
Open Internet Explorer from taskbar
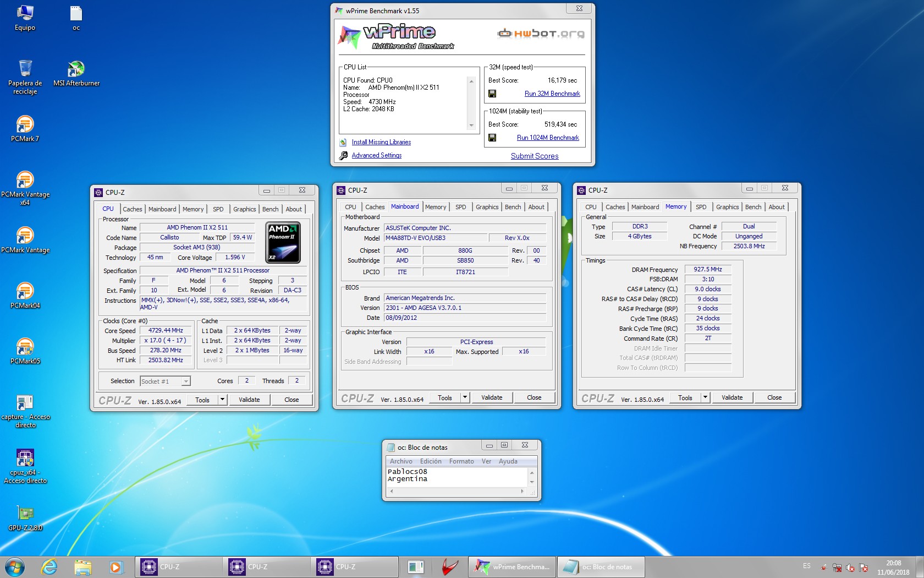[x=50, y=566]
